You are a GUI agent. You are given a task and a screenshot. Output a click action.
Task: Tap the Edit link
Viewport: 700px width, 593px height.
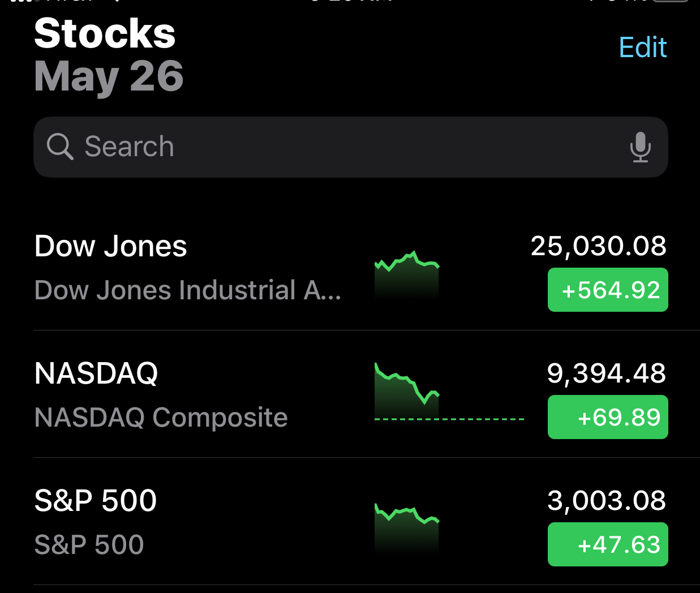(x=643, y=48)
